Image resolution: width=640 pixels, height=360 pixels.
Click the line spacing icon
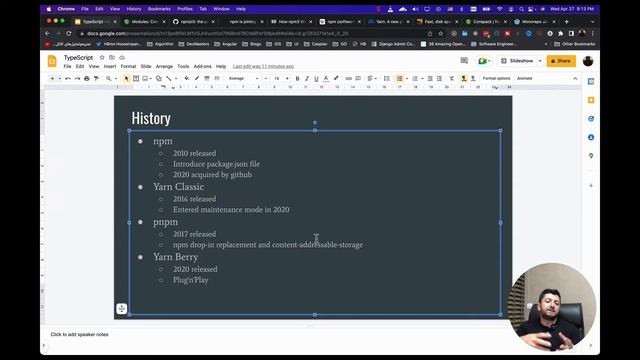(387, 78)
